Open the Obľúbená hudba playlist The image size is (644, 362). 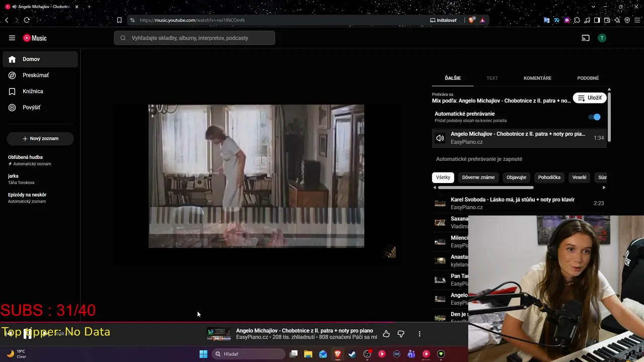(40, 160)
